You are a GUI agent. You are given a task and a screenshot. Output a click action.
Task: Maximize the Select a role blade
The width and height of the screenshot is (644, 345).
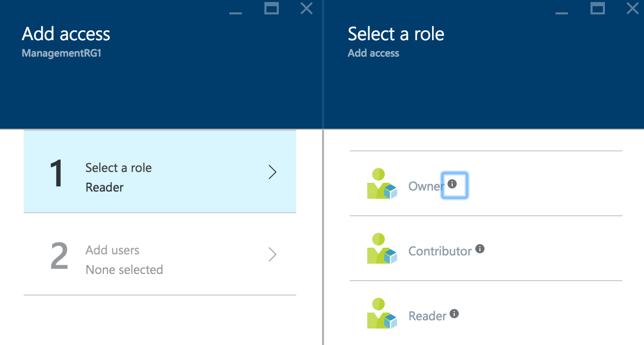(598, 8)
